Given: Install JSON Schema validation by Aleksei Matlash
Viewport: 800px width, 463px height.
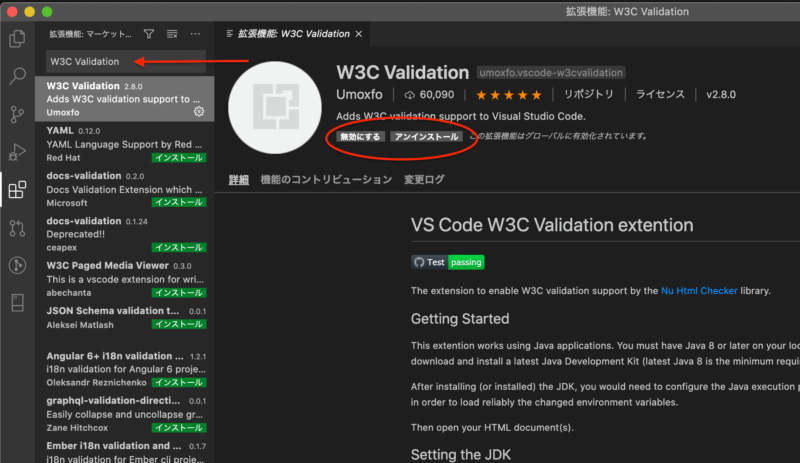Looking at the screenshot, I should [x=179, y=324].
